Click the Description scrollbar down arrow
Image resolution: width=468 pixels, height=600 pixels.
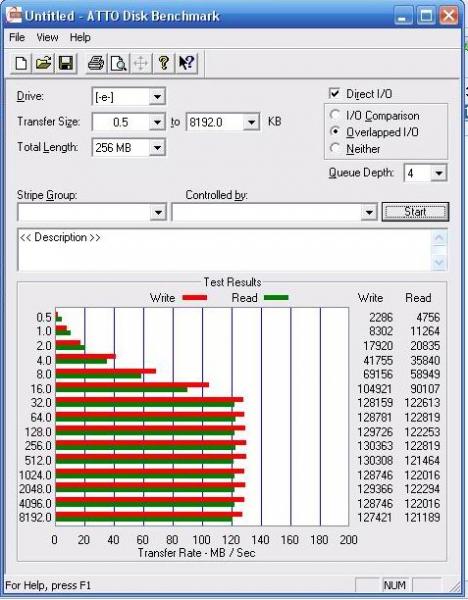pyautogui.click(x=439, y=263)
